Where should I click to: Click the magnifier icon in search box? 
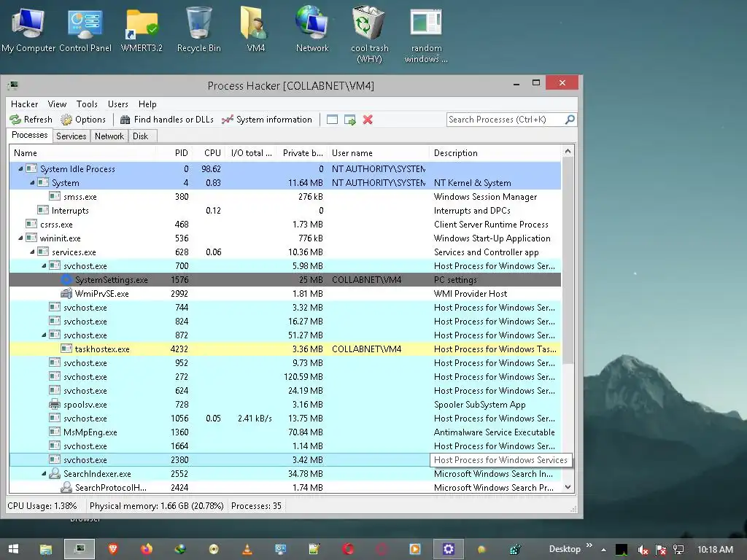click(x=569, y=120)
